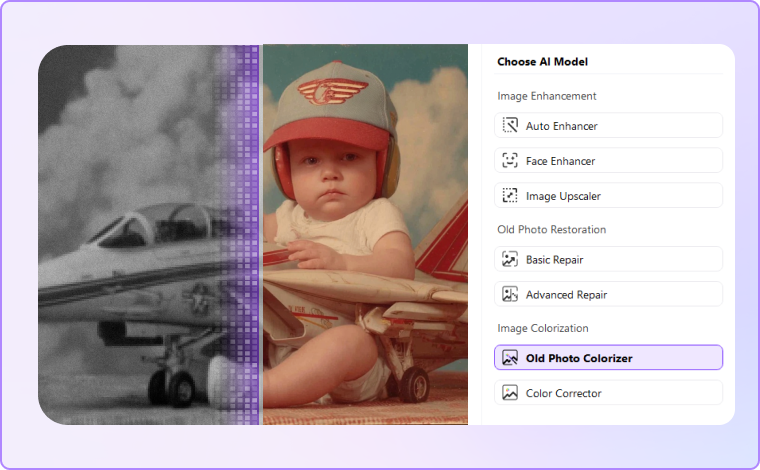The width and height of the screenshot is (760, 470).
Task: Click the Image Upscaler expand icon
Action: coord(509,195)
